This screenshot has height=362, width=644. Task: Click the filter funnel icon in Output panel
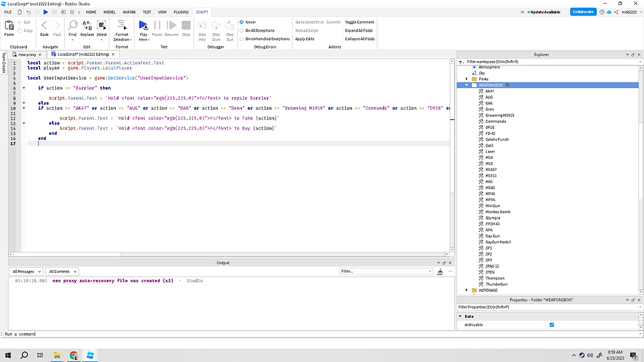(x=440, y=271)
